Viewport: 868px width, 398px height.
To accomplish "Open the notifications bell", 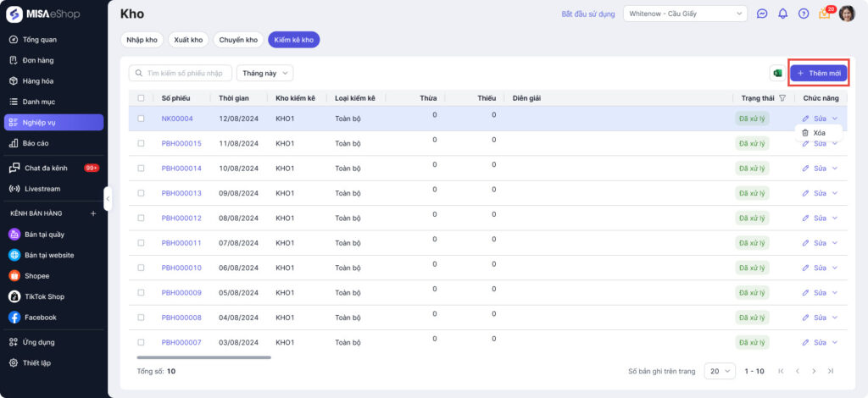I will coord(782,14).
